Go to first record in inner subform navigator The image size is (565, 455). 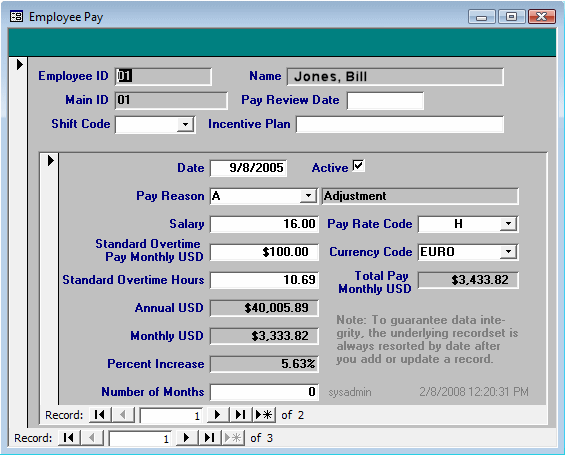[x=100, y=415]
